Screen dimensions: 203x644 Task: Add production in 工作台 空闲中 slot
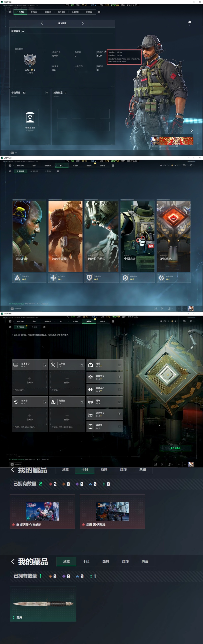pyautogui.click(x=67, y=380)
